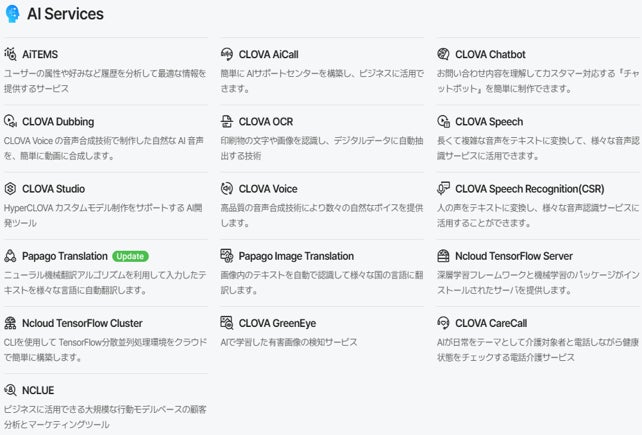Click the CLOVA Voice icon
642x435 pixels.
(227, 189)
